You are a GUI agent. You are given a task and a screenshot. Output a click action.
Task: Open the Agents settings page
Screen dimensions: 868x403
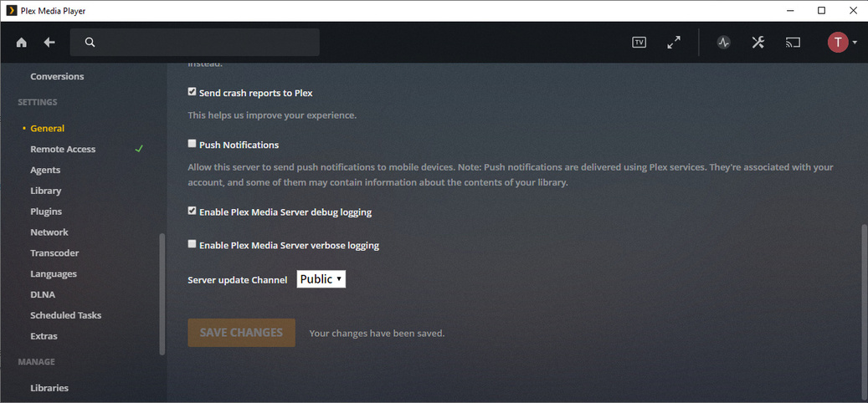45,170
